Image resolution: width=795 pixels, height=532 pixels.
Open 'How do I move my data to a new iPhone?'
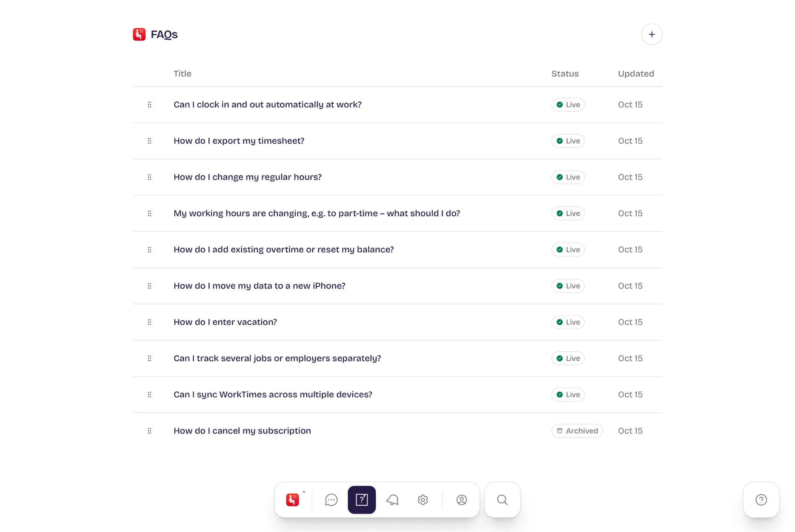[x=259, y=286]
